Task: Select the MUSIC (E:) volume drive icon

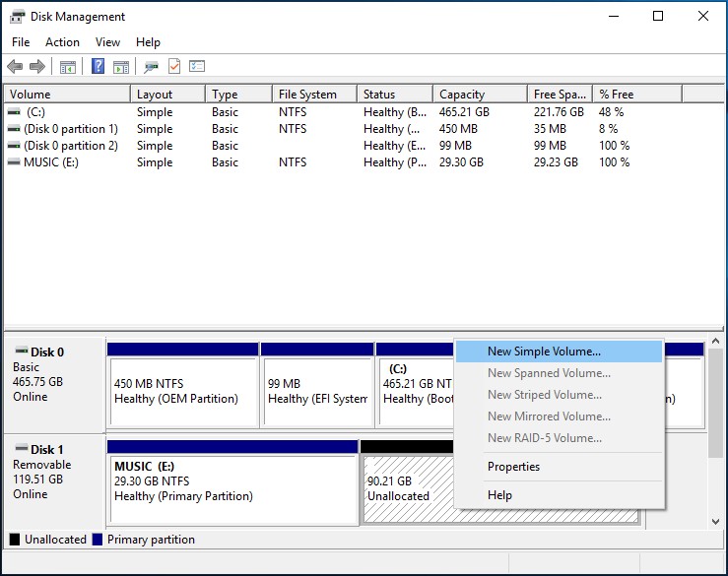Action: 15,162
